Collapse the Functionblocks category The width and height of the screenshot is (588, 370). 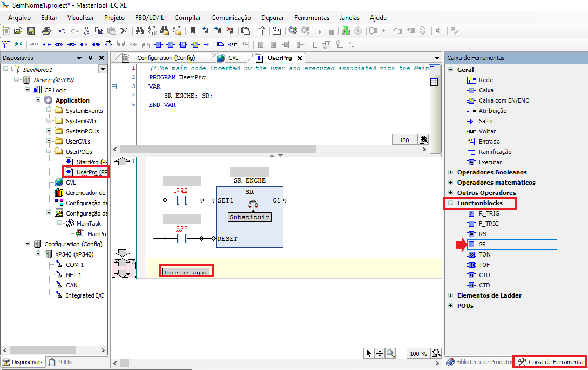(450, 203)
